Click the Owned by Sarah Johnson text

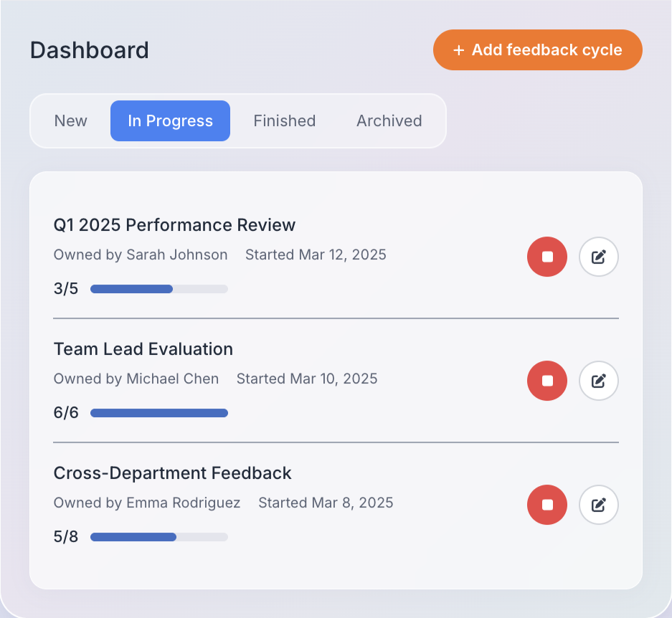pyautogui.click(x=140, y=255)
